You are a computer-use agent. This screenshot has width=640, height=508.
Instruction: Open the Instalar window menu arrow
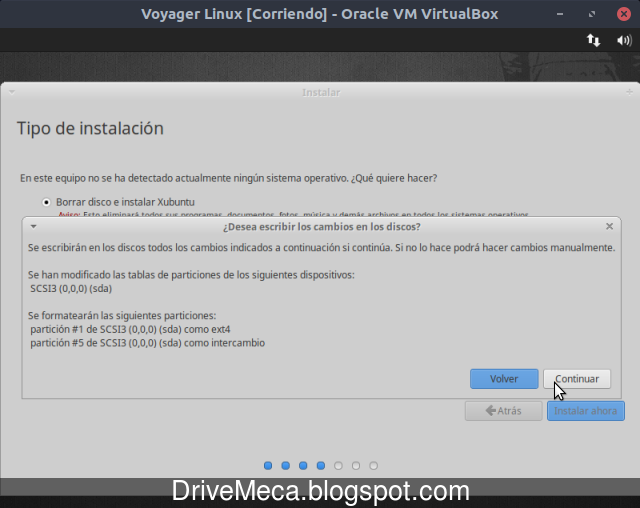click(12, 92)
